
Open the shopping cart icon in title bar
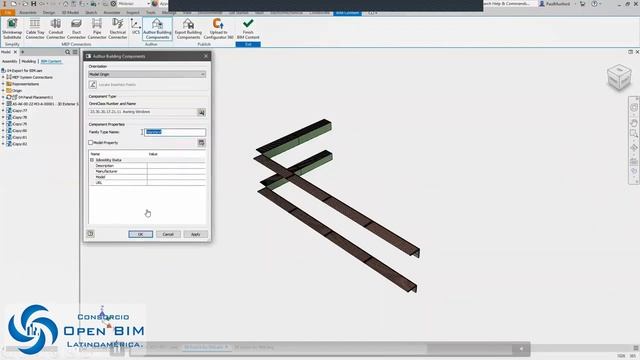click(x=582, y=4)
